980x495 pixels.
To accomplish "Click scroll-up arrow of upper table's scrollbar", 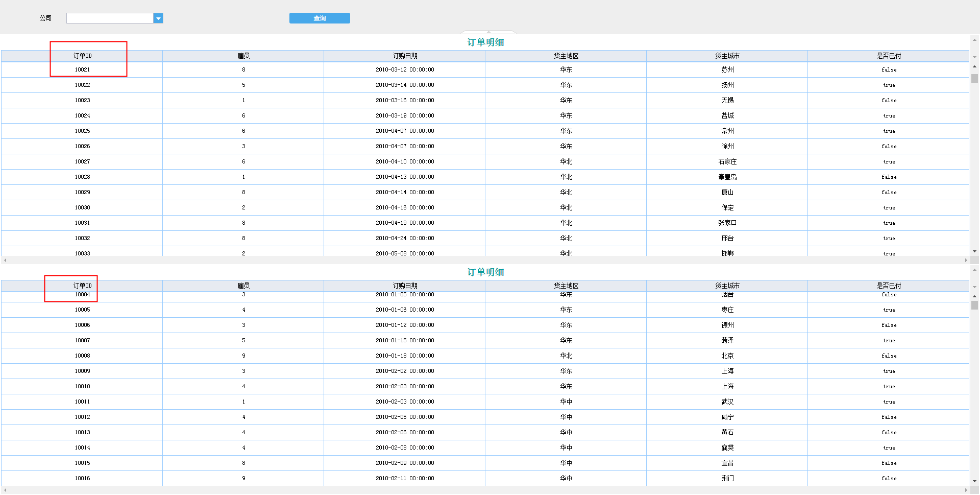I will (974, 66).
